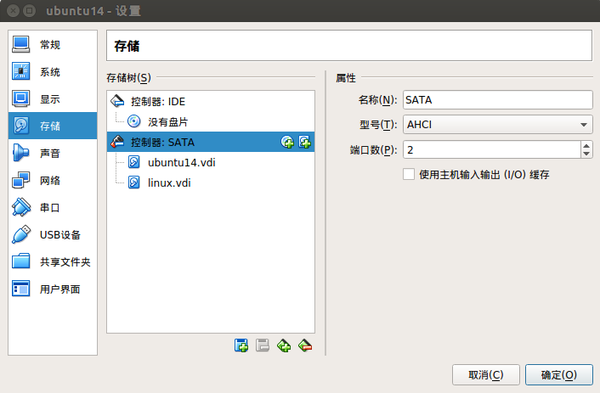Click the remove selected controller icon
The image size is (600, 393).
click(305, 346)
